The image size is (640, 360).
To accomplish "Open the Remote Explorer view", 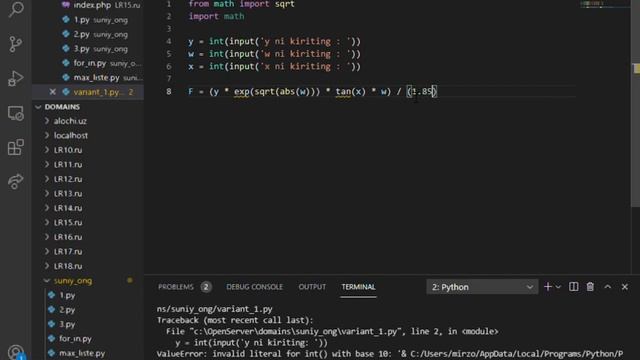I will [16, 113].
